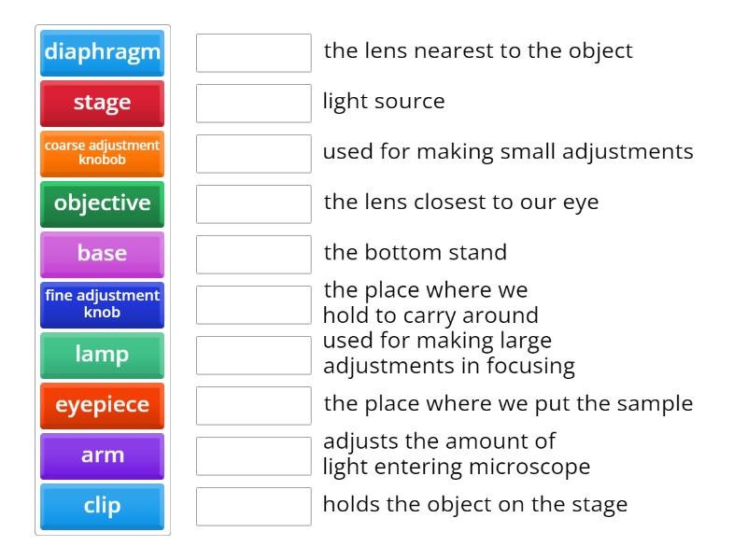747x560 pixels.
Task: Click the lamp word tile
Action: (x=102, y=355)
